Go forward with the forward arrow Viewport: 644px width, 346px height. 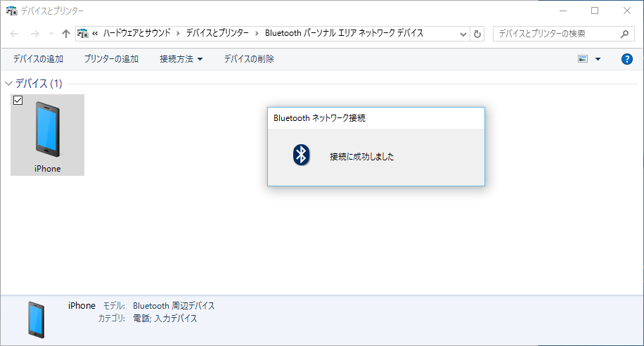pos(35,34)
